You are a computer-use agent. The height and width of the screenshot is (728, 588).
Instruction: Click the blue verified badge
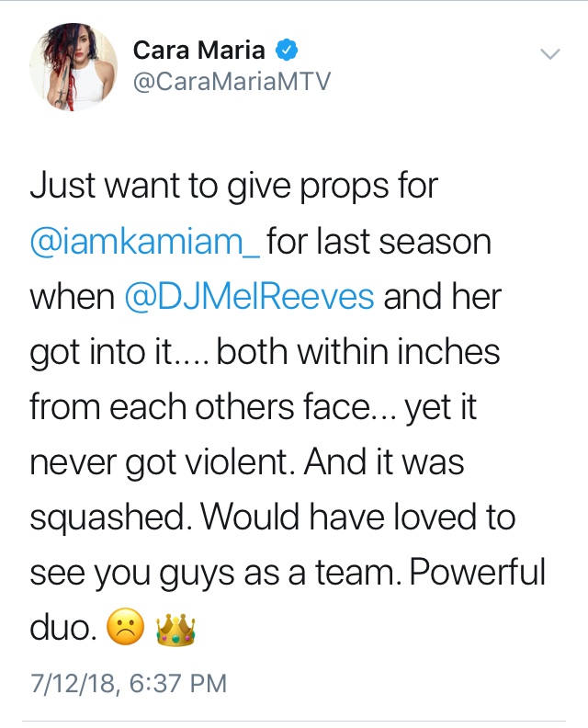[x=287, y=51]
